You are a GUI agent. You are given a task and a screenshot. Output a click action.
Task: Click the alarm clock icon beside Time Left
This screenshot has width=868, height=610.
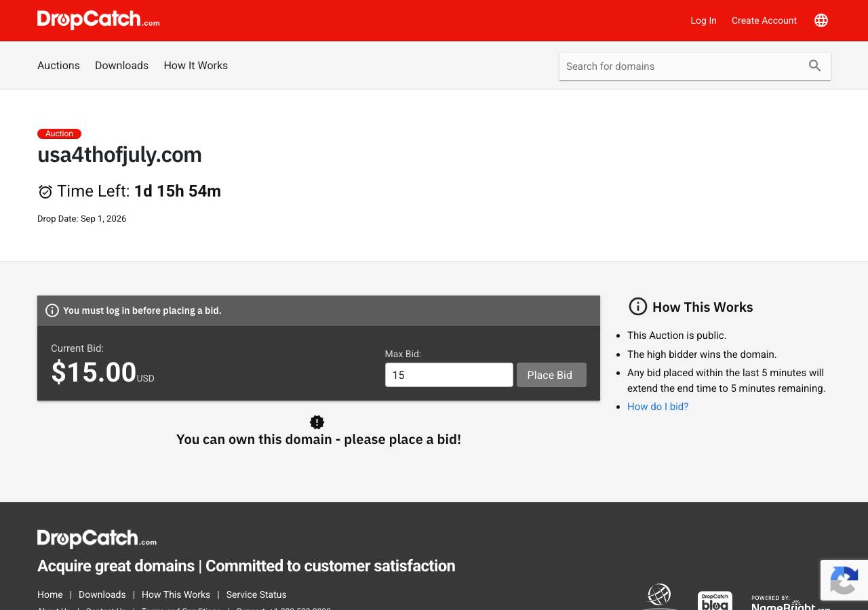tap(45, 192)
